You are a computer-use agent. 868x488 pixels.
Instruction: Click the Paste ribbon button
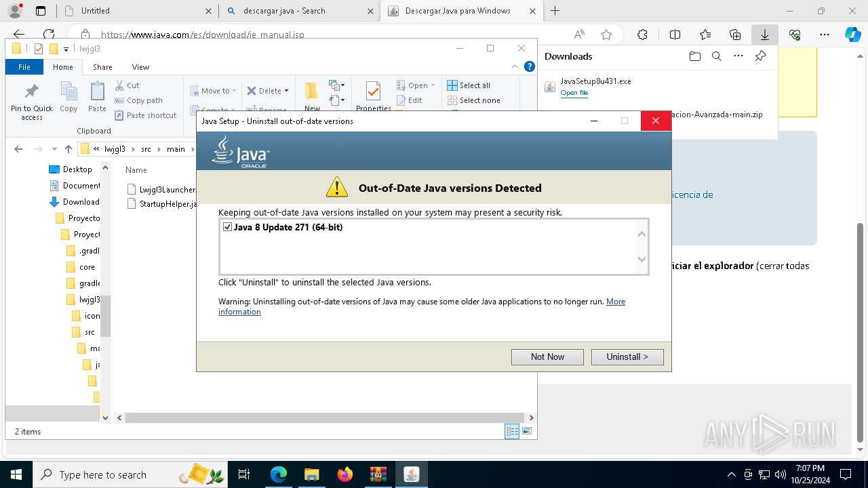(97, 97)
